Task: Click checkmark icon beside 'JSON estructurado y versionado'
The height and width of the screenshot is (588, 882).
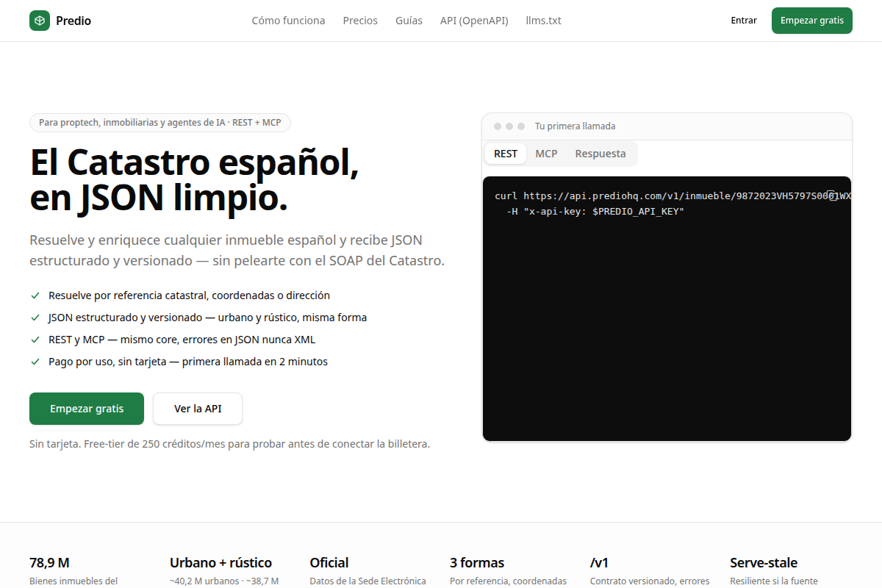Action: pyautogui.click(x=35, y=318)
